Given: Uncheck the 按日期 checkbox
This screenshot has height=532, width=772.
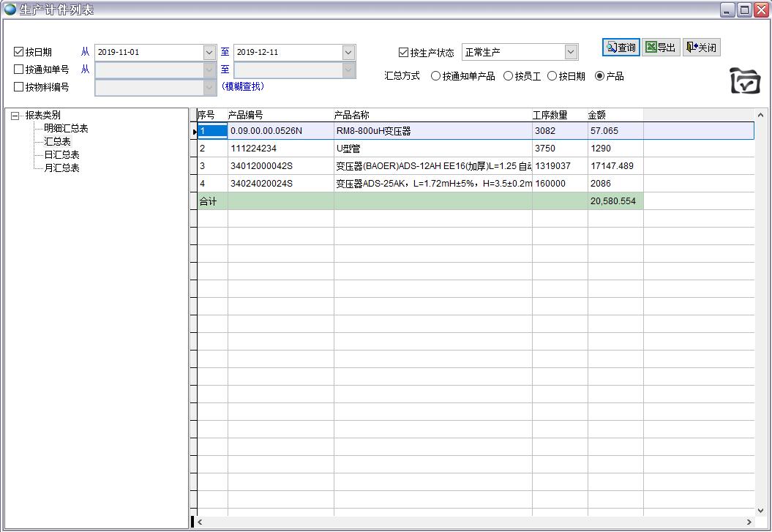Looking at the screenshot, I should tap(19, 52).
